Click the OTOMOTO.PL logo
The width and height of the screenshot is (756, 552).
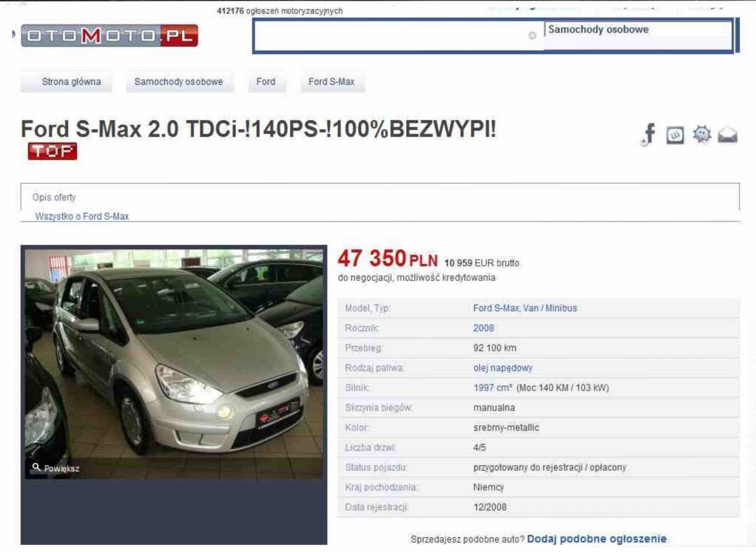110,35
